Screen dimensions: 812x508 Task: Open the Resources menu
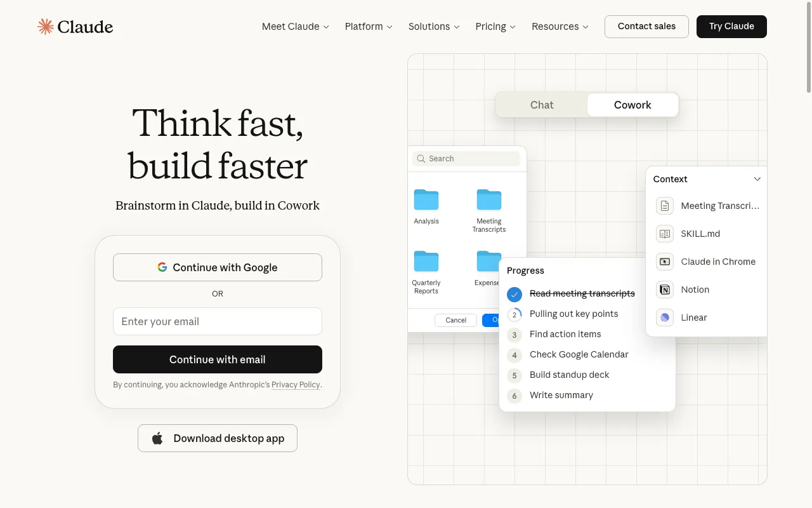pos(560,27)
